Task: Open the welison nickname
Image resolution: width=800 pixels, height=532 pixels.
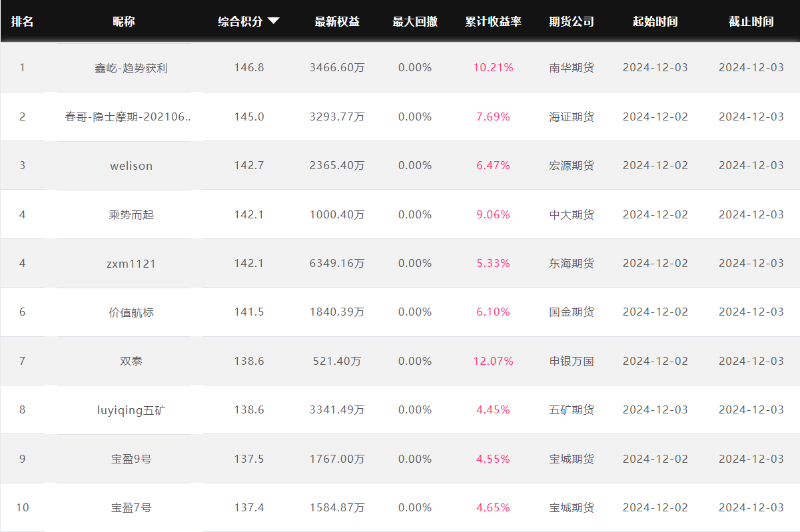Action: (131, 166)
